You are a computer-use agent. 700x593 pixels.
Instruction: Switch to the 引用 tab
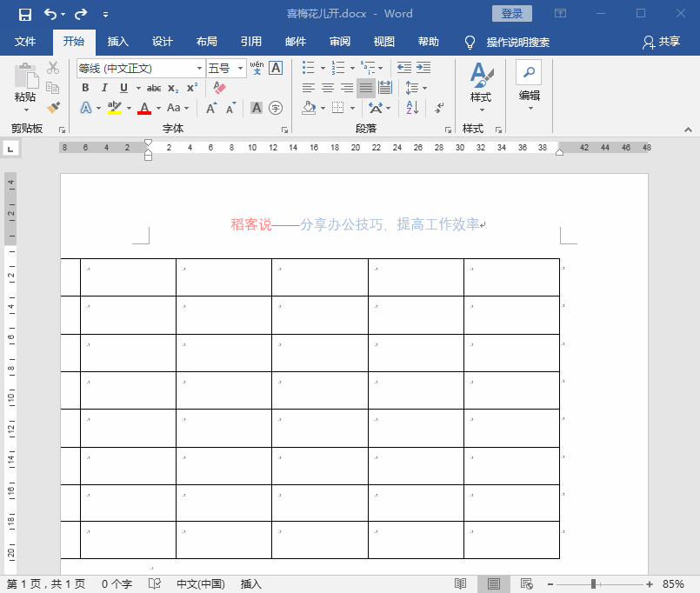[x=251, y=42]
